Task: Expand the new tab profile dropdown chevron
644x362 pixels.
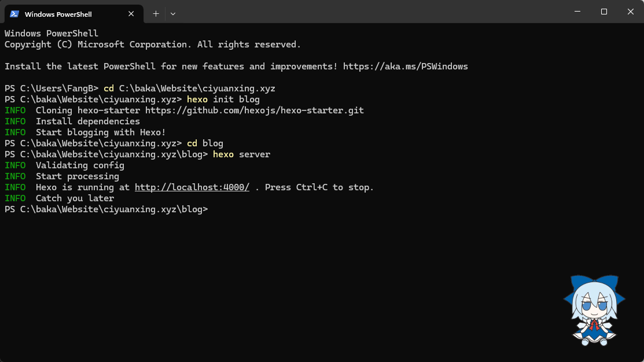Action: [x=173, y=13]
